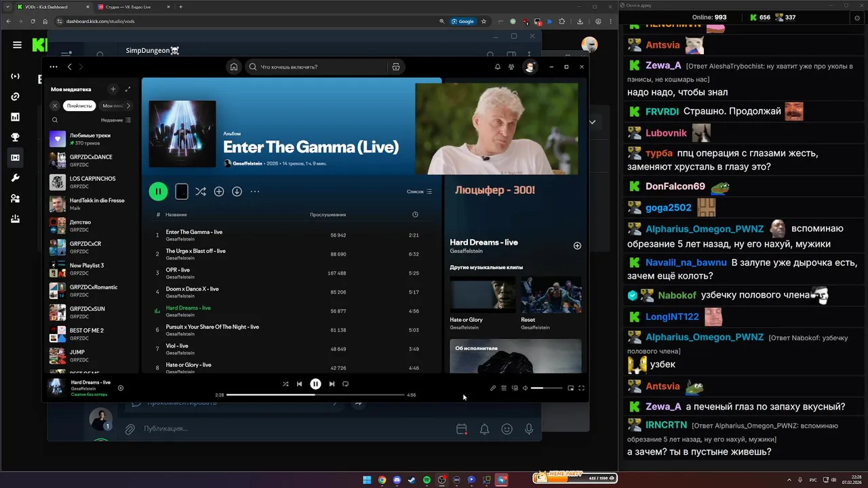Open the Windows Start menu
This screenshot has height=488, width=868.
[x=367, y=480]
